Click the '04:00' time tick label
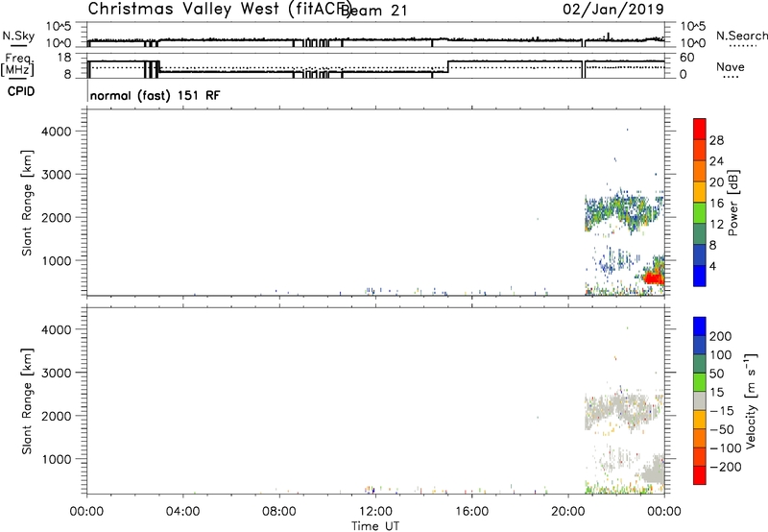This screenshot has width=768, height=532. (x=182, y=512)
